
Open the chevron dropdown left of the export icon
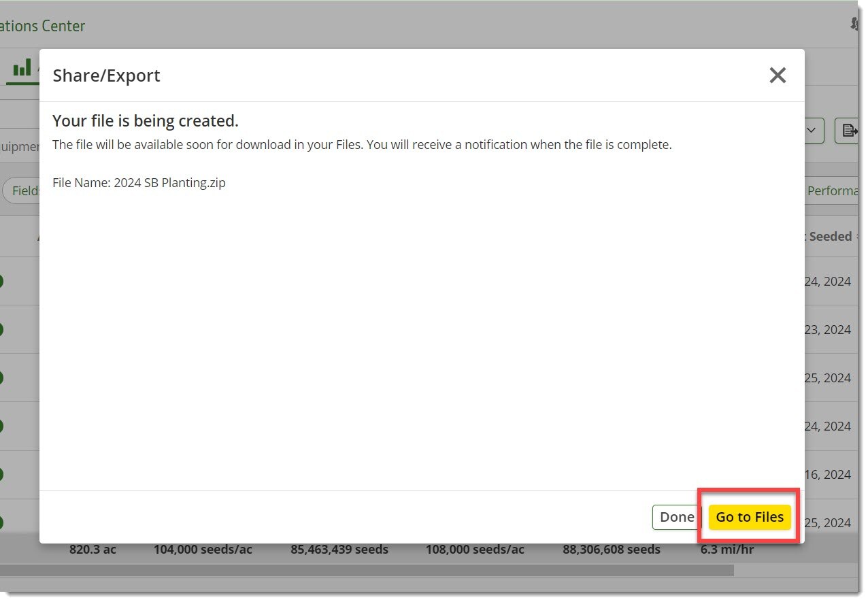[812, 130]
